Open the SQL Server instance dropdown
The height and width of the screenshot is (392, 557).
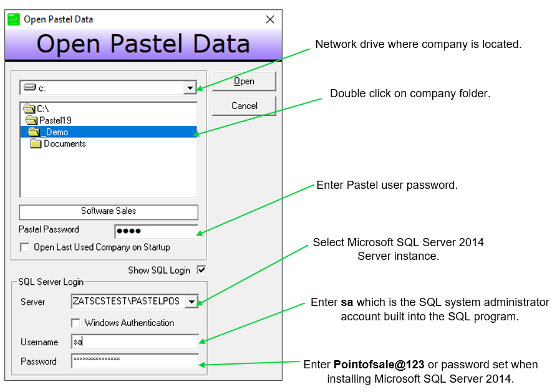click(x=191, y=301)
